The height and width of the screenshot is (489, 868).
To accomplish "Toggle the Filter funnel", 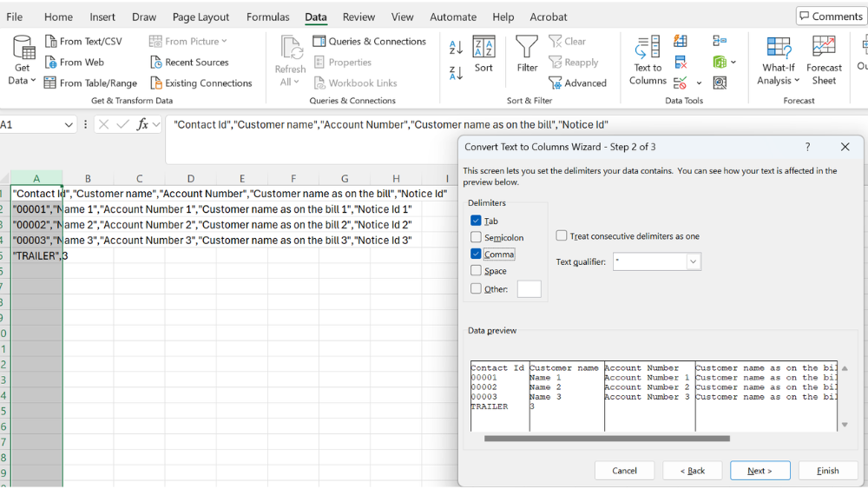I will (x=527, y=54).
